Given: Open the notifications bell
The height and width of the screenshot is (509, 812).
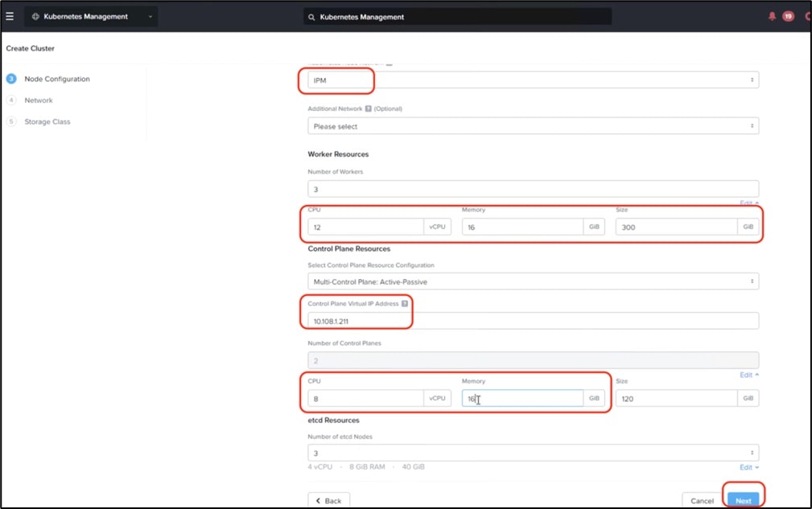Looking at the screenshot, I should coord(772,16).
